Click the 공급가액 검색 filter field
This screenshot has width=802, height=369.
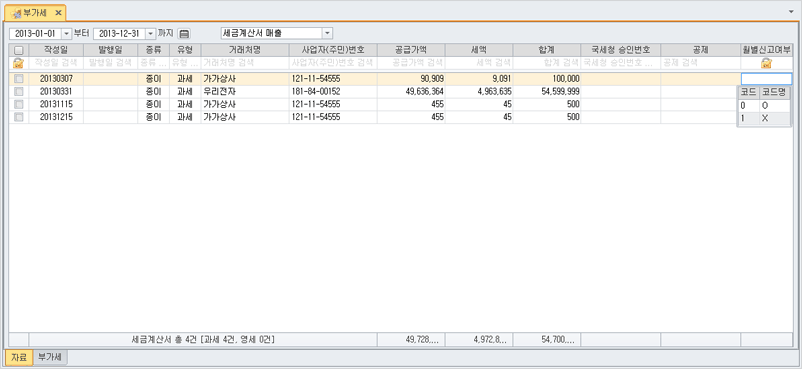[411, 63]
